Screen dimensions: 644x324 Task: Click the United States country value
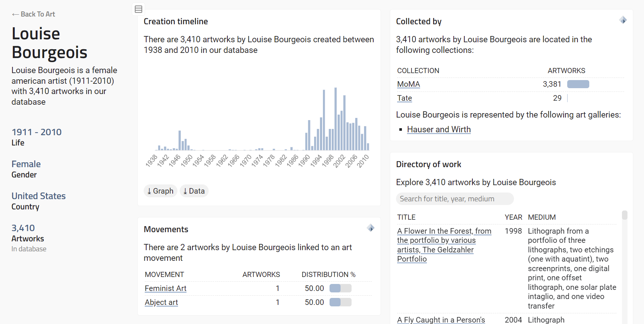tap(39, 196)
